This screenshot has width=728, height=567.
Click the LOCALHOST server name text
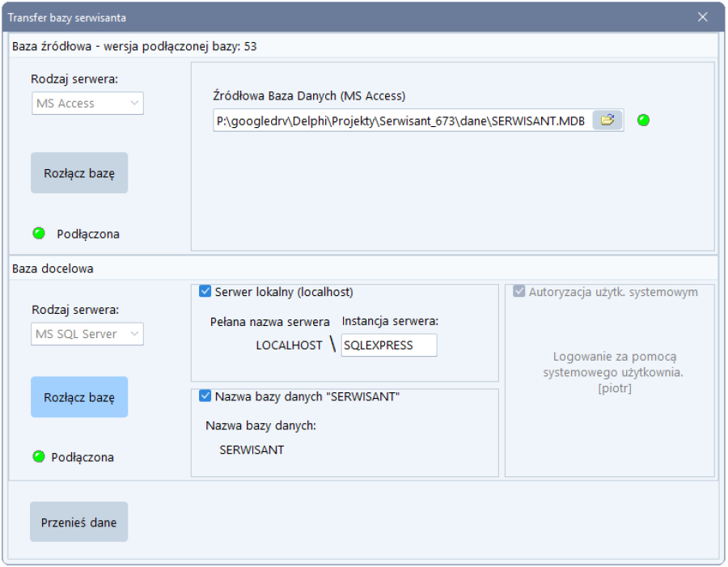pos(289,345)
